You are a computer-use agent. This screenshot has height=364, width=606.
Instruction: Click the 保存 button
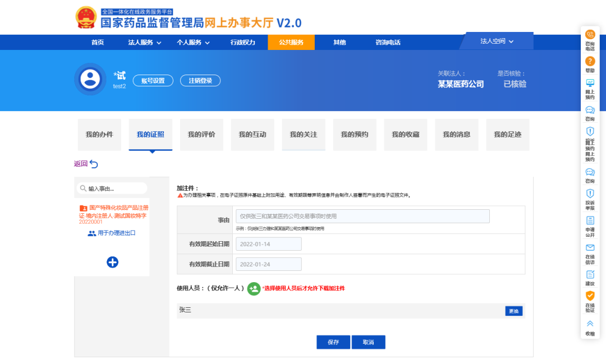(333, 342)
